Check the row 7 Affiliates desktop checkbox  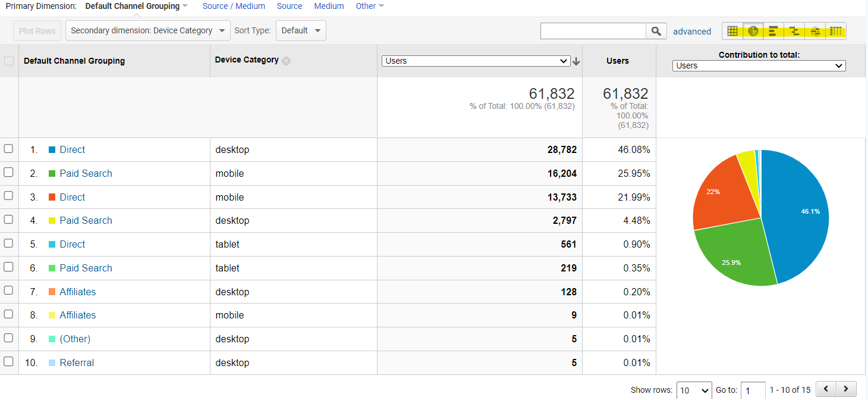(x=9, y=290)
